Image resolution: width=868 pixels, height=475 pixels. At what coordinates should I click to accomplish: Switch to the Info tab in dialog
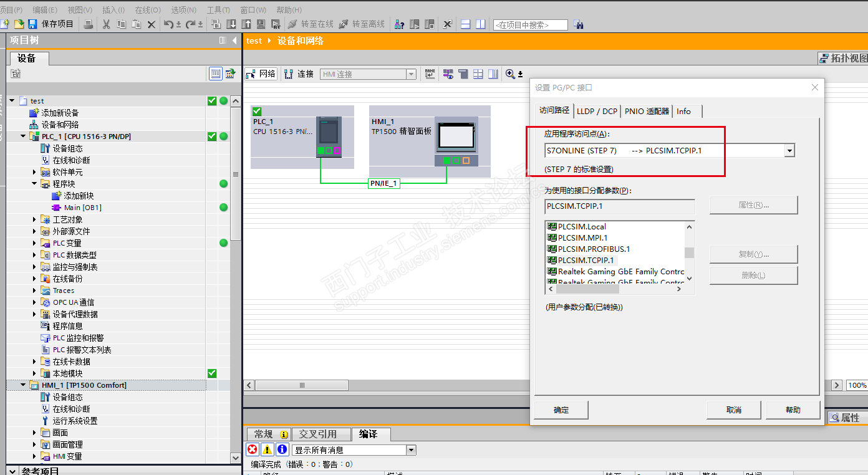[x=687, y=111]
